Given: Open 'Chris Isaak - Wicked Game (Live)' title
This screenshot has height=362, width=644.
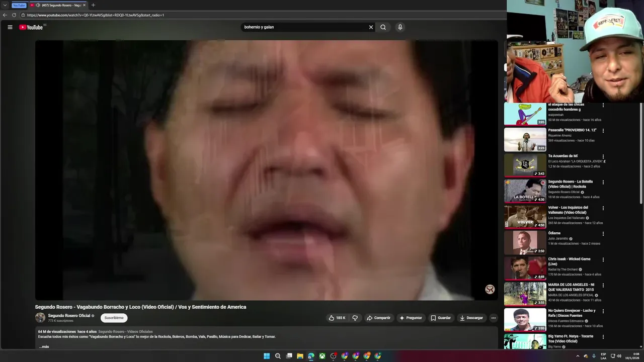Looking at the screenshot, I should pos(570,261).
